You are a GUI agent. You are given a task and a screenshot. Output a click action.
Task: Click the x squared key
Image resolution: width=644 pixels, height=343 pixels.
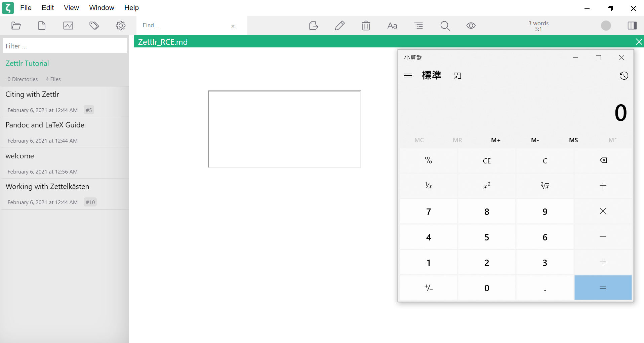pos(487,186)
